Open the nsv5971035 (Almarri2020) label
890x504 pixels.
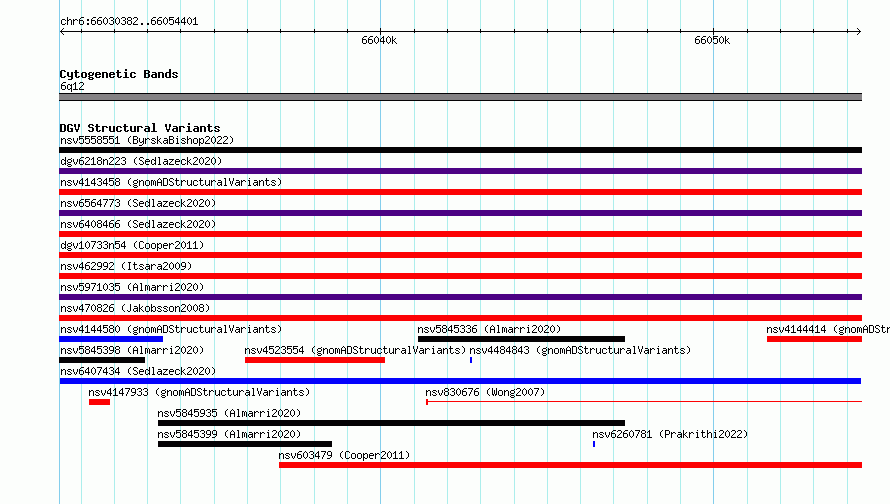132,287
